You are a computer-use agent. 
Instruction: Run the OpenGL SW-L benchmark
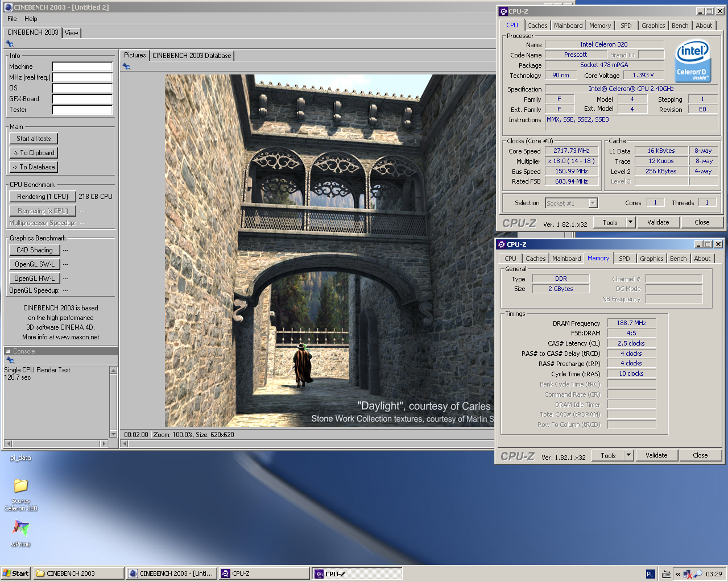click(x=34, y=264)
